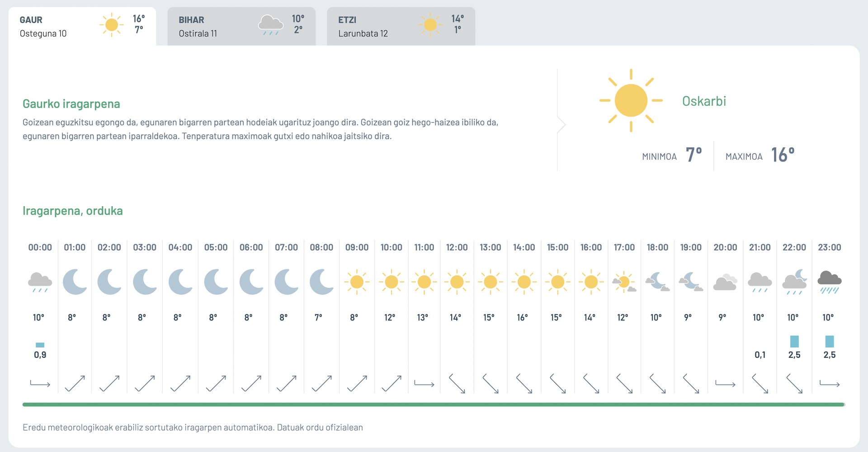Click the sun icon at 09:00

(357, 282)
